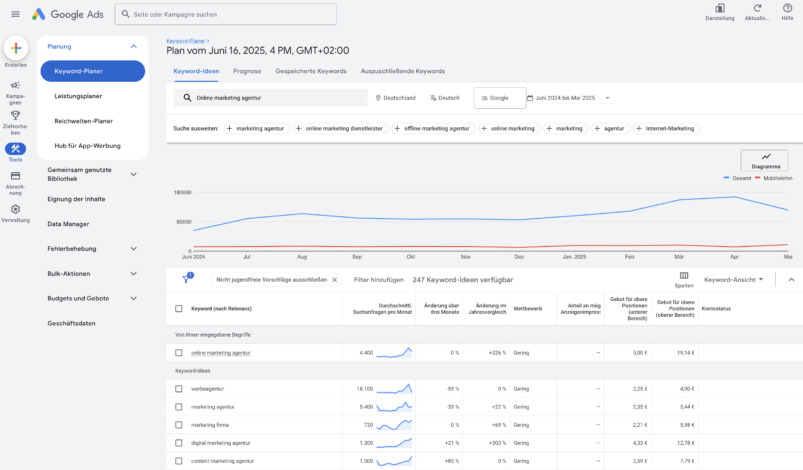
Task: Open Leistungsplaner in sidebar
Action: 78,96
